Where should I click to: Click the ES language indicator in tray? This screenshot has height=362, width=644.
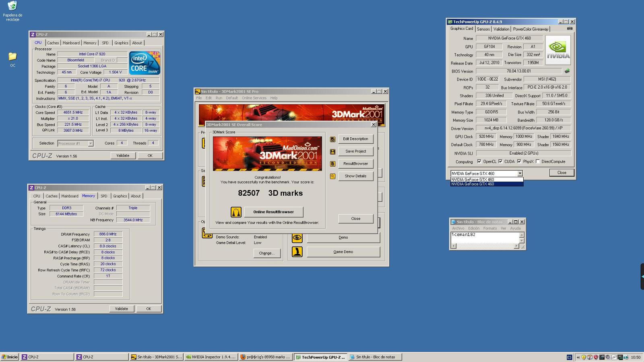point(569,357)
